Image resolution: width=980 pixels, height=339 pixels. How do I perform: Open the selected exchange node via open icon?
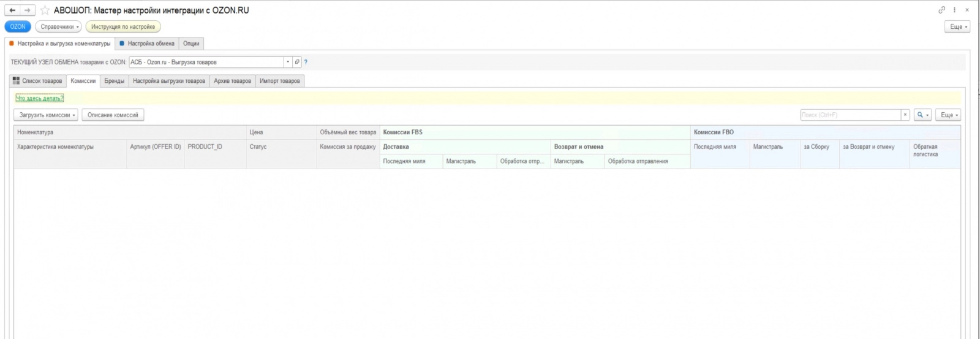point(297,62)
